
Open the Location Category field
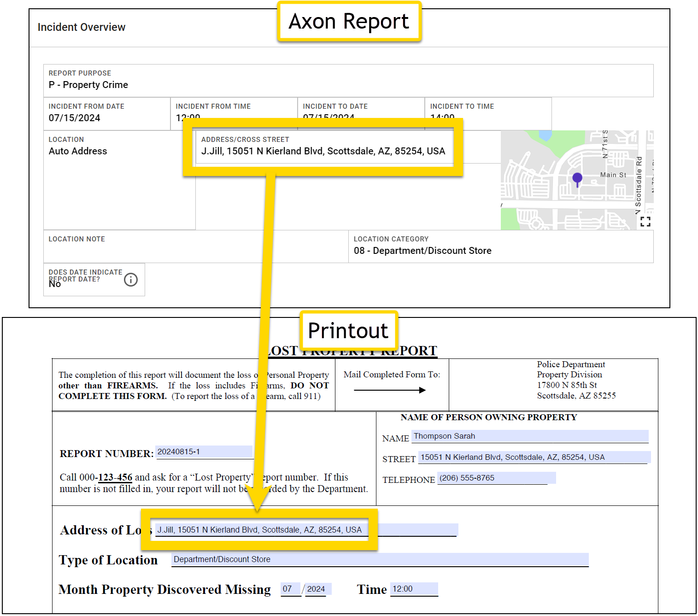500,246
